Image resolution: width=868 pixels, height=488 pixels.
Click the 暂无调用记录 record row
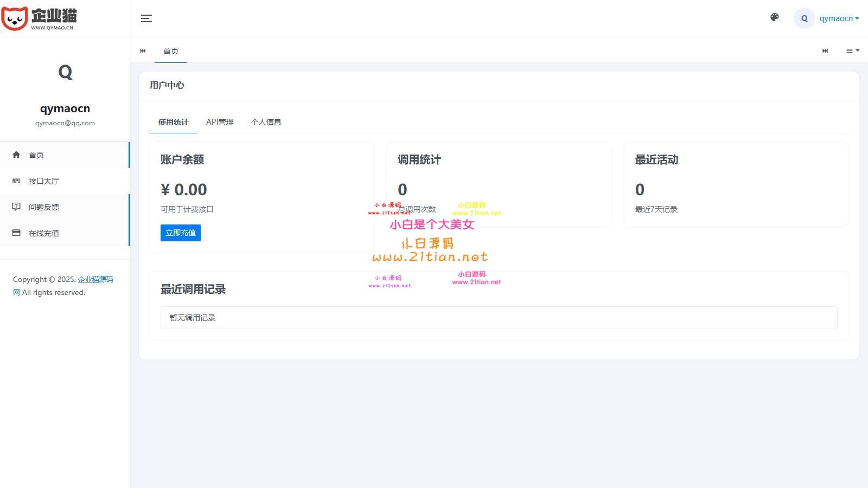pyautogui.click(x=498, y=318)
